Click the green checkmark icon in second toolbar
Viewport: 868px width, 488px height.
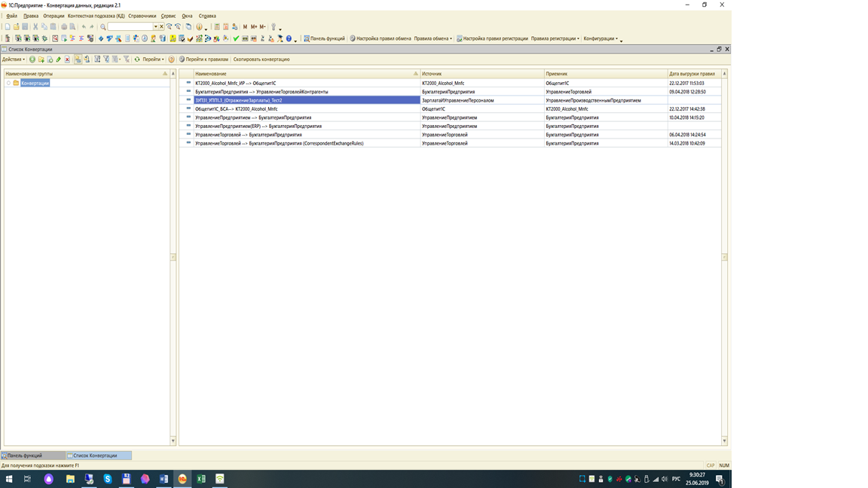236,38
